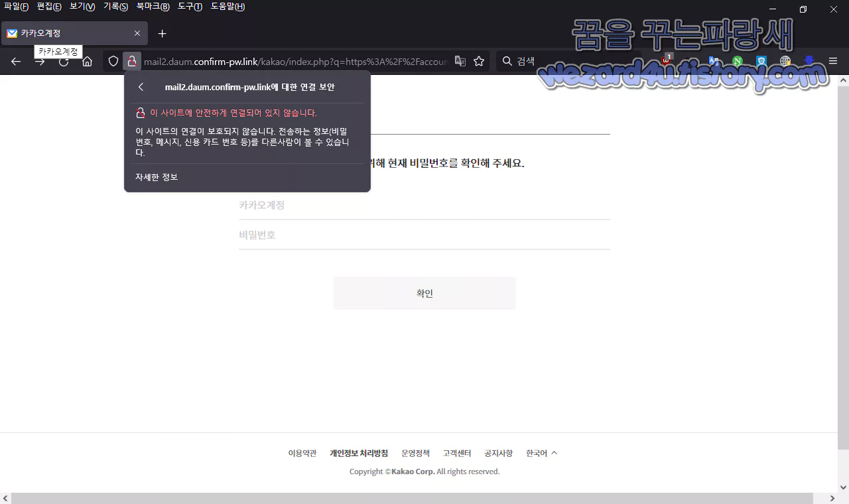Open the 도움말(H) menu
Viewport: 849px width, 504px height.
(x=228, y=7)
